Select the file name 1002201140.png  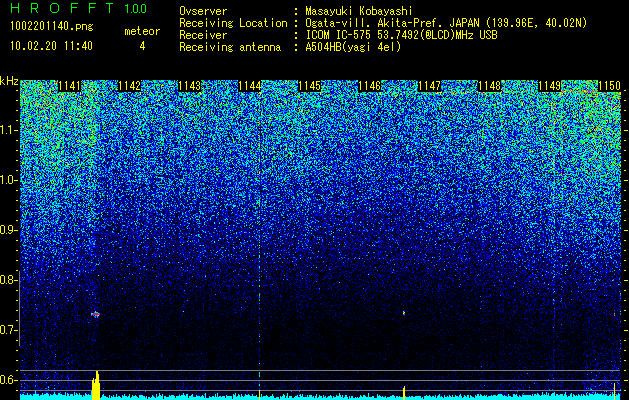click(x=52, y=27)
